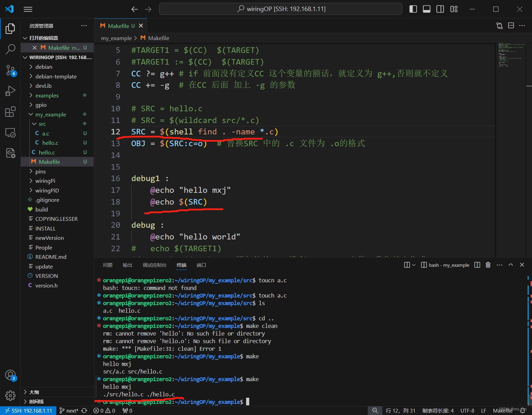Switch to the 问题 panel tab
The image size is (532, 415).
point(108,265)
